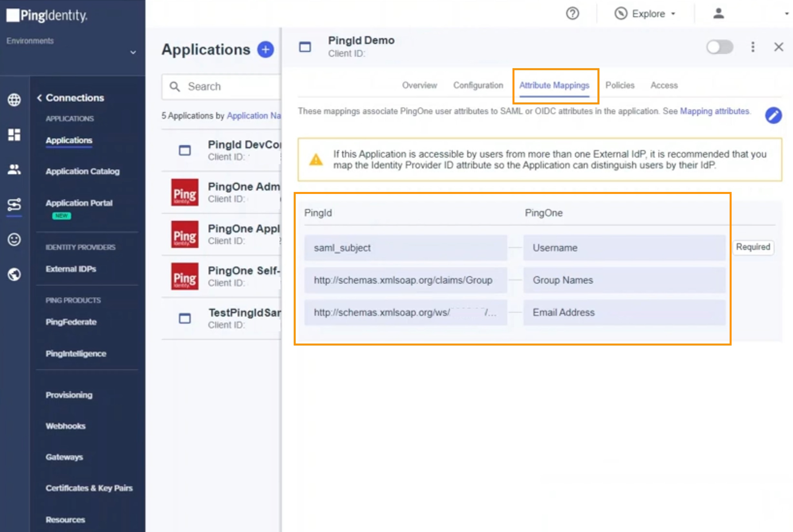Open the Mapping attributes help link

715,111
